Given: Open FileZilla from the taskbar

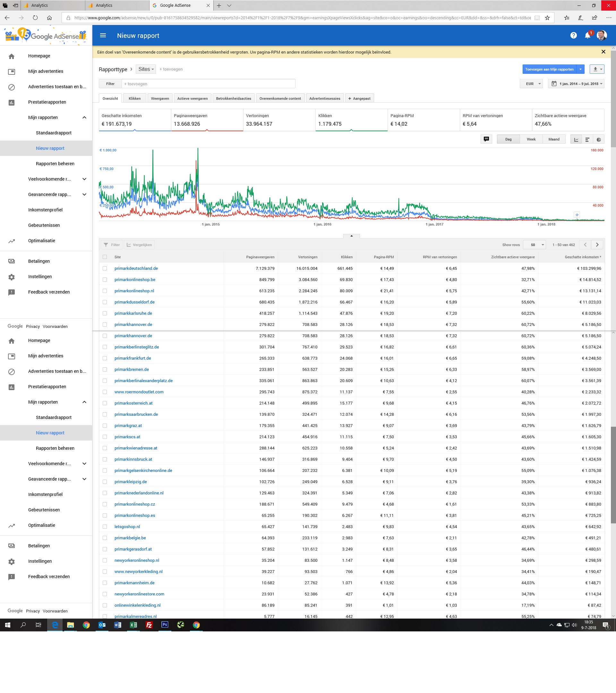Looking at the screenshot, I should coord(149,625).
